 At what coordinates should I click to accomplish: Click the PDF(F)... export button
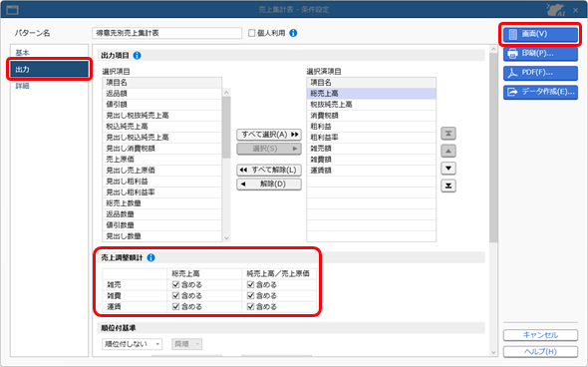tap(540, 73)
